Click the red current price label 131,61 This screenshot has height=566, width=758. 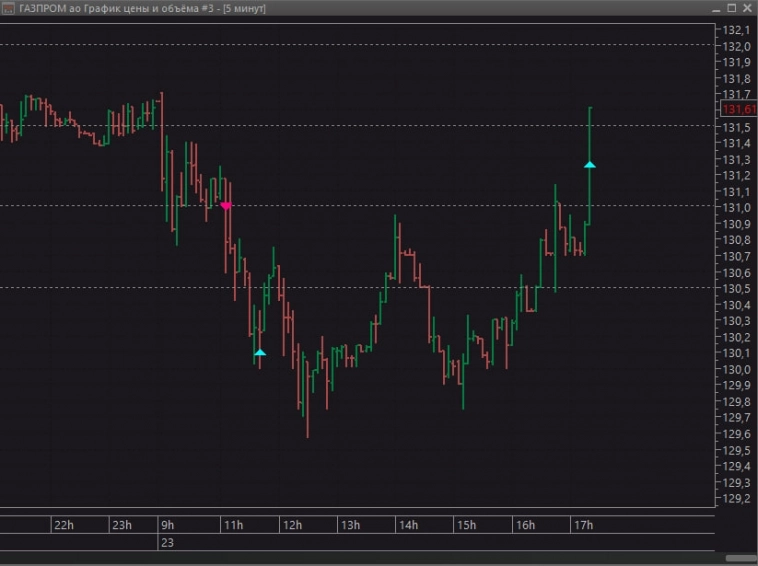tap(738, 109)
